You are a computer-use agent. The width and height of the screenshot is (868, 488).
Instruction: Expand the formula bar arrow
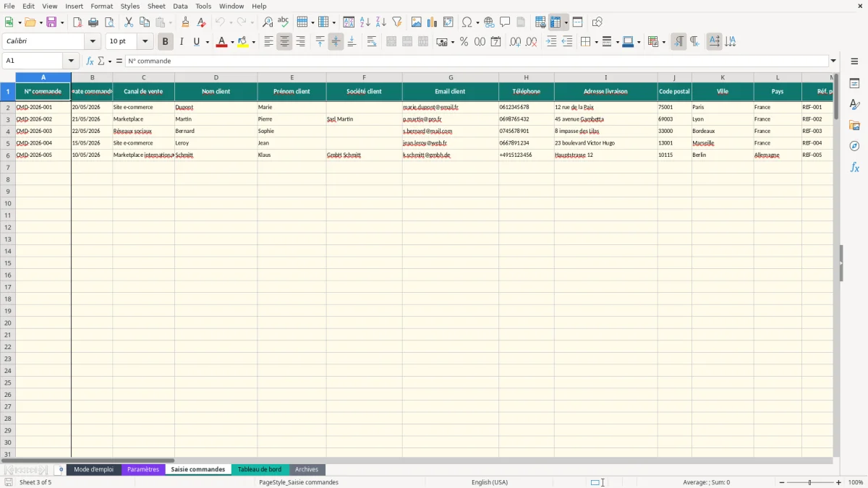click(x=833, y=61)
